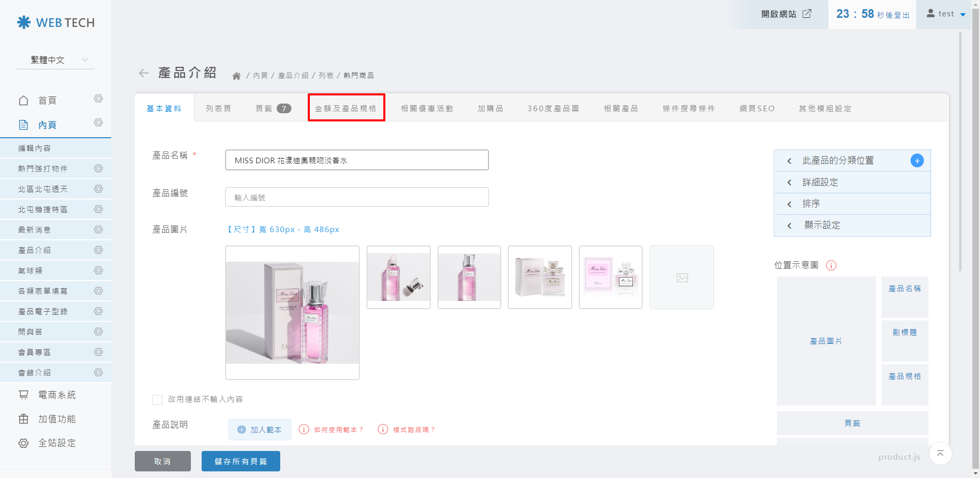Click the blue plus icon for 此產品的分類位置
Viewport: 980px width, 478px height.
(917, 161)
